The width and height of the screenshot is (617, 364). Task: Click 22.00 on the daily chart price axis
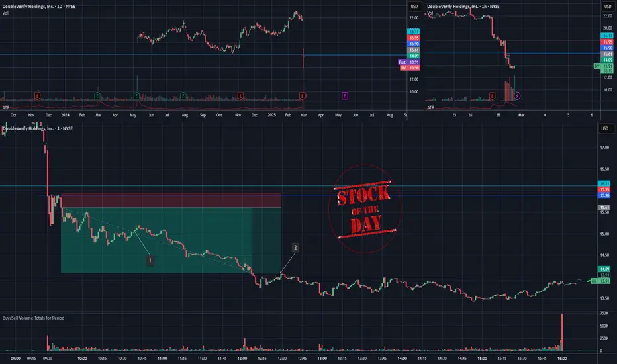pos(414,18)
